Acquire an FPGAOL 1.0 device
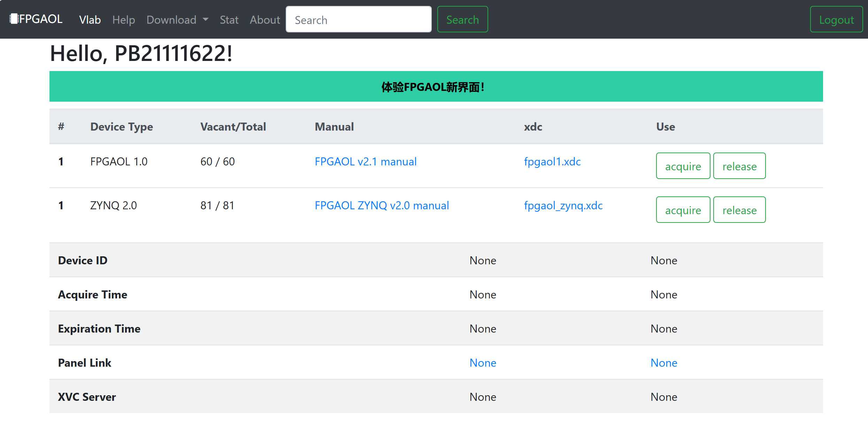 683,166
